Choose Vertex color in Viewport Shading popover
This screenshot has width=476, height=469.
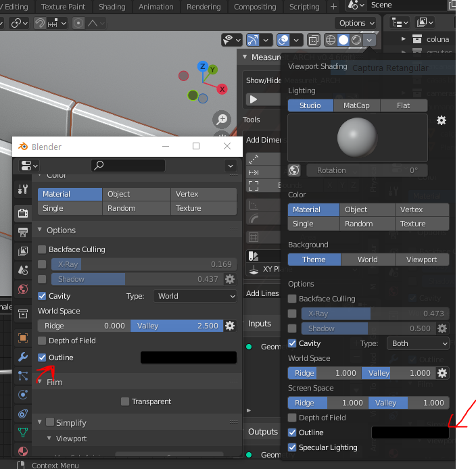click(x=422, y=209)
